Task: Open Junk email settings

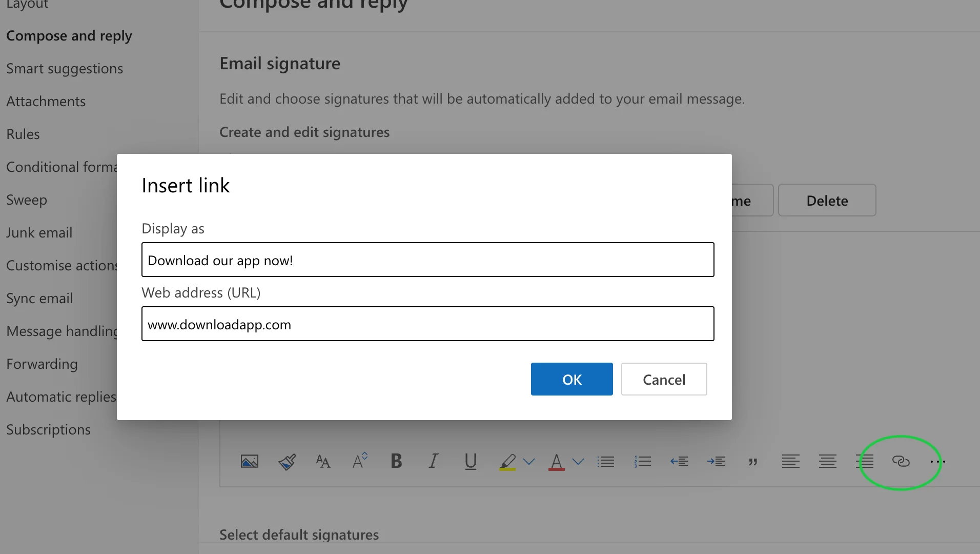Action: pos(39,233)
